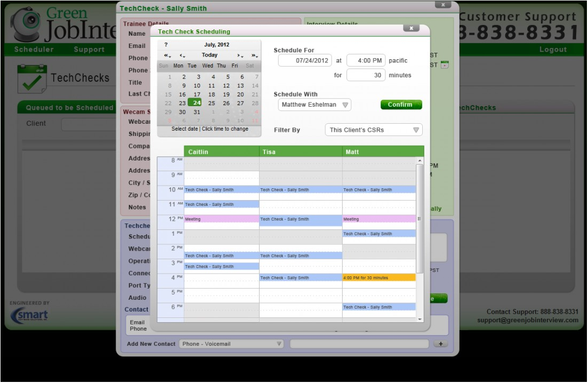The width and height of the screenshot is (588, 383).
Task: Expand the Filter By dropdown
Action: [374, 130]
